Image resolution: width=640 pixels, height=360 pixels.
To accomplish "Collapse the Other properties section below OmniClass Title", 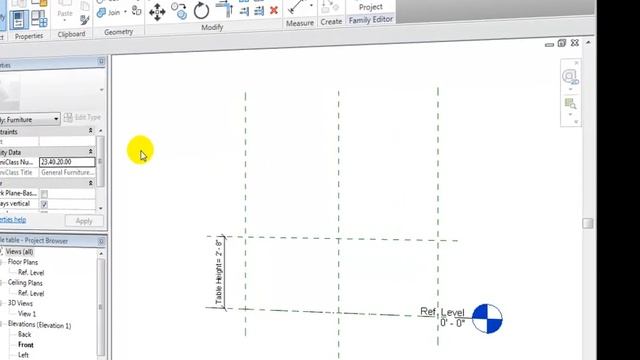I will point(91,183).
